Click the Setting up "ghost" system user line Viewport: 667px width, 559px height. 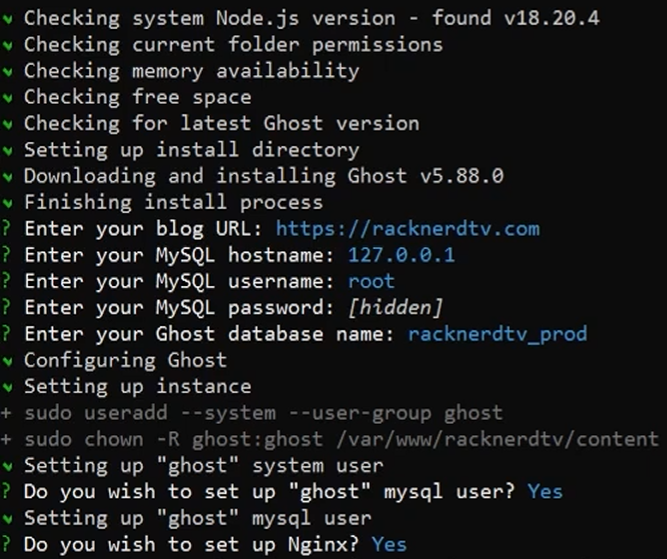pos(203,465)
